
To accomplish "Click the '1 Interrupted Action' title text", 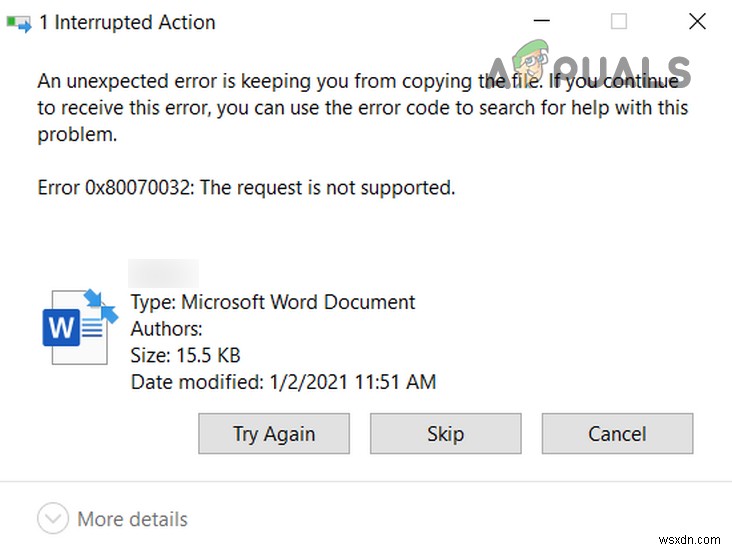I will point(127,23).
